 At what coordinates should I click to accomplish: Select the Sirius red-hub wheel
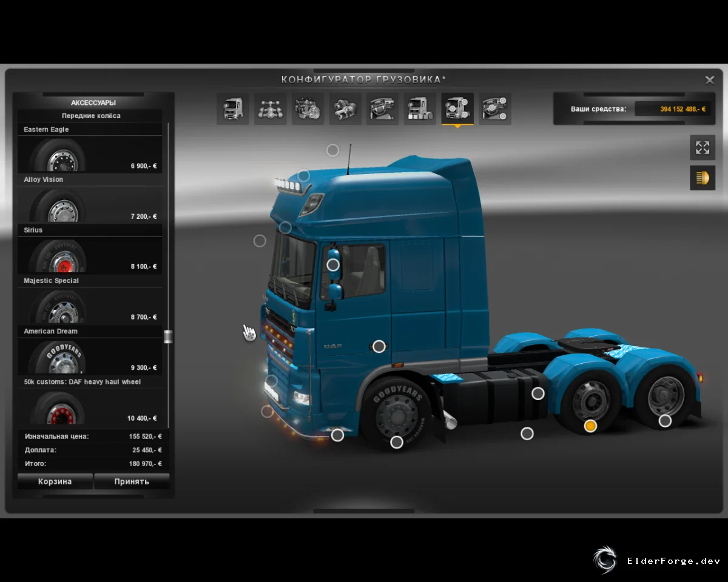click(x=90, y=249)
